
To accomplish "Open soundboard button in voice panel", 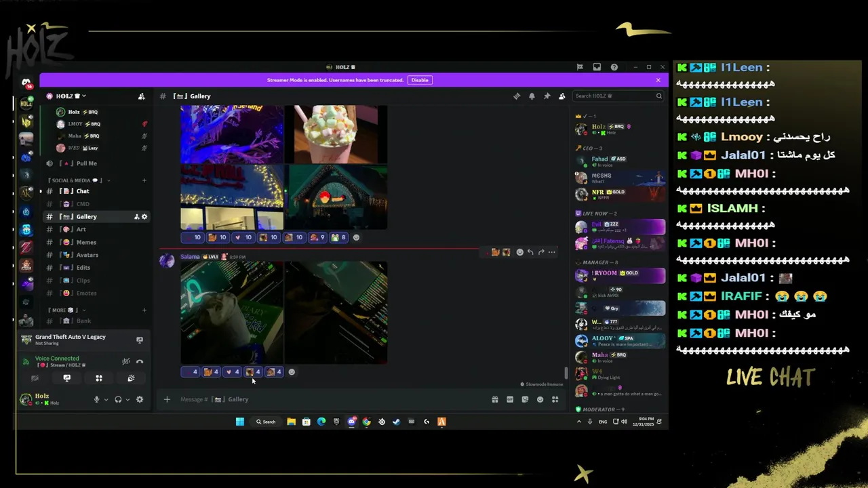I will [131, 378].
